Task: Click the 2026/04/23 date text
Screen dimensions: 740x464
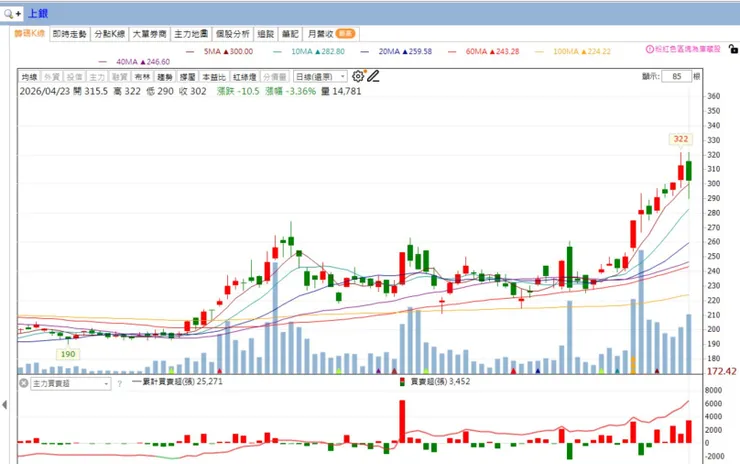Action: pyautogui.click(x=45, y=91)
